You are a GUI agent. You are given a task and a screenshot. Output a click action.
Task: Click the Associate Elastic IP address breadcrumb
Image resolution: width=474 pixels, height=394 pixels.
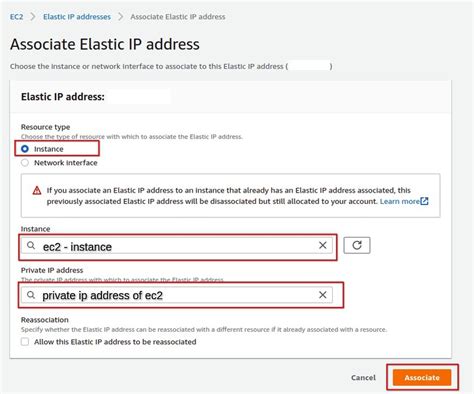pyautogui.click(x=178, y=17)
